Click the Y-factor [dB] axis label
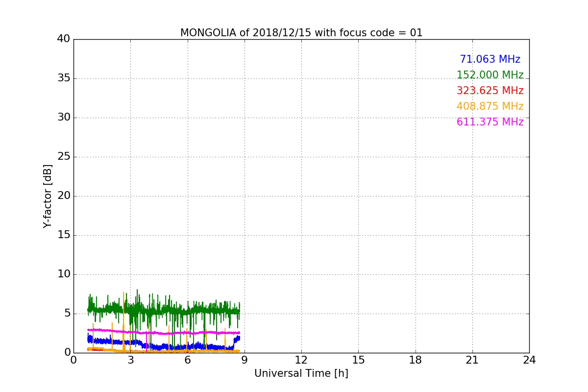Viewport: 588px width, 392px height. pyautogui.click(x=48, y=196)
